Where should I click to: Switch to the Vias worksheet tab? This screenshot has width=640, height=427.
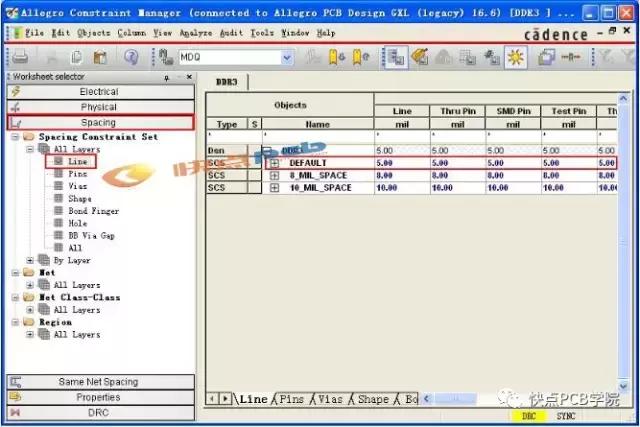(x=330, y=399)
